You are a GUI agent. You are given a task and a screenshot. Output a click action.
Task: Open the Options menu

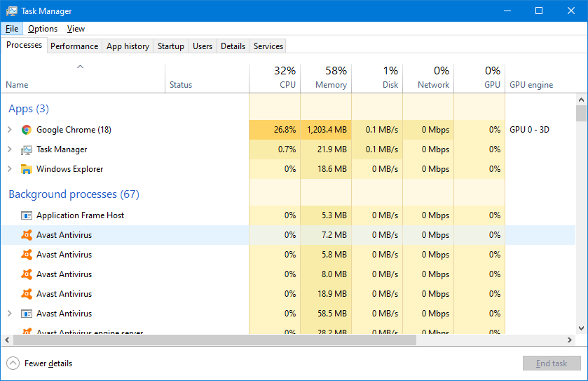[43, 29]
